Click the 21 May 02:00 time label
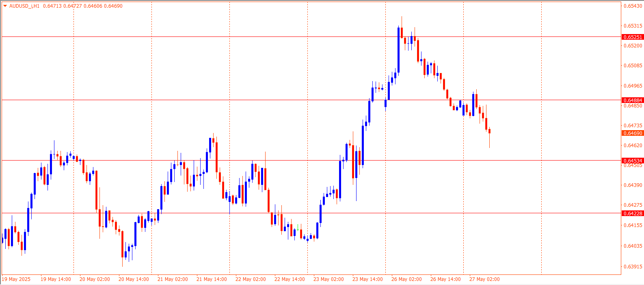Screen dimensions: 644x285 coord(173,279)
